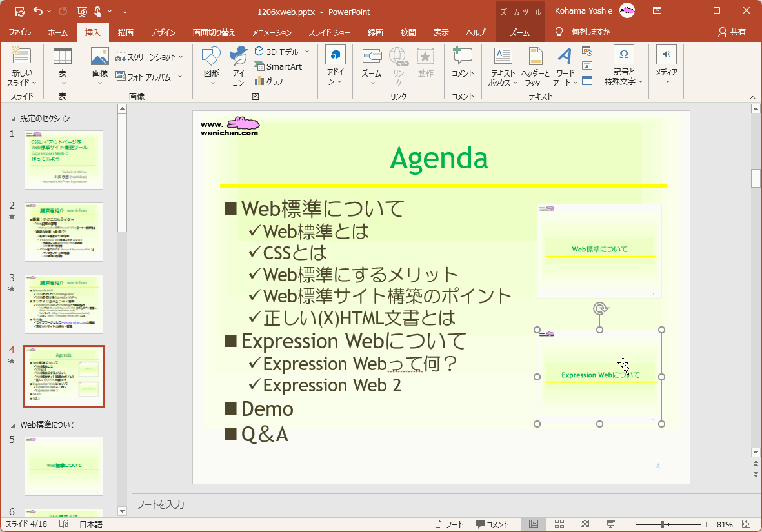762x532 pixels.
Task: Switch to the 校閲 tab
Action: click(408, 32)
